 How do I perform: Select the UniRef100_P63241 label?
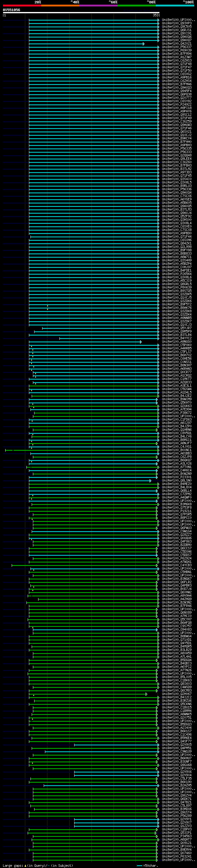coord(177,856)
